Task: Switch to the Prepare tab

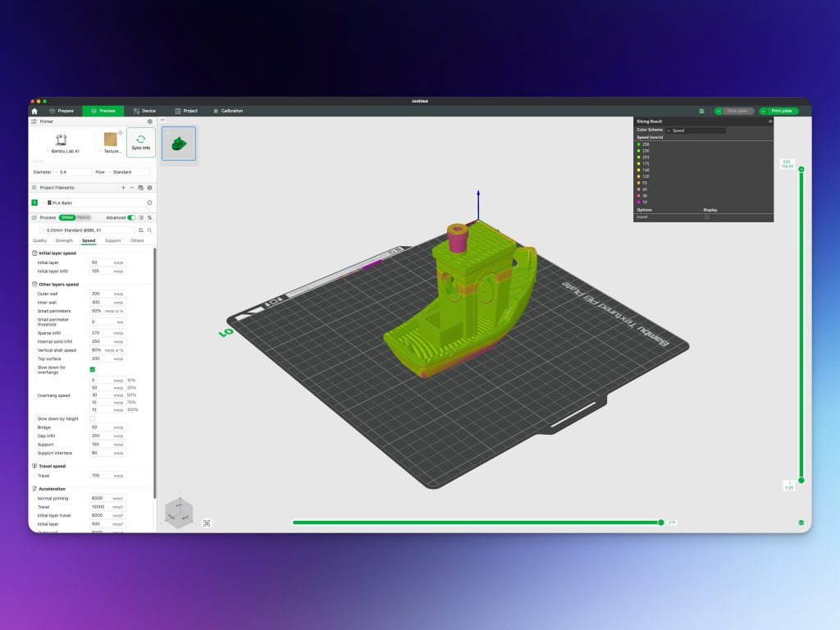Action: tap(62, 111)
